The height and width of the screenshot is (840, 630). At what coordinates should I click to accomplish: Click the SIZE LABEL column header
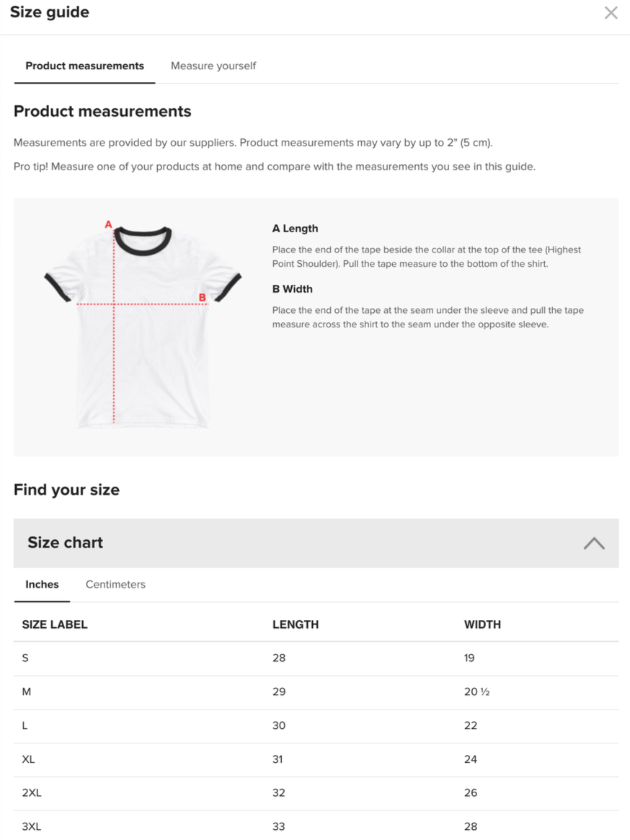55,624
